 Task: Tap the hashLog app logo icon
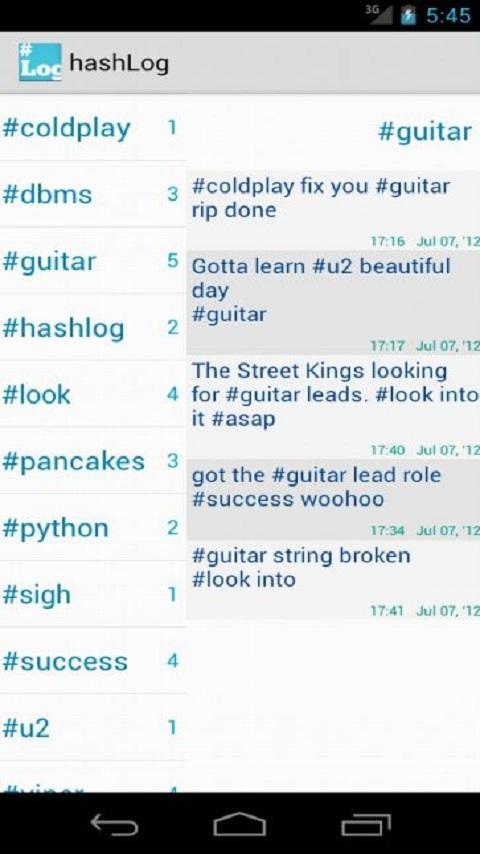tap(40, 62)
